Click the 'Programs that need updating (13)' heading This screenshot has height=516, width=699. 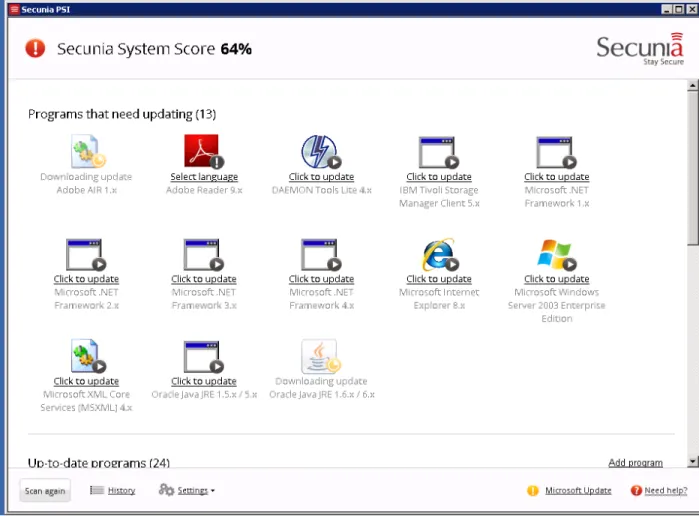122,114
